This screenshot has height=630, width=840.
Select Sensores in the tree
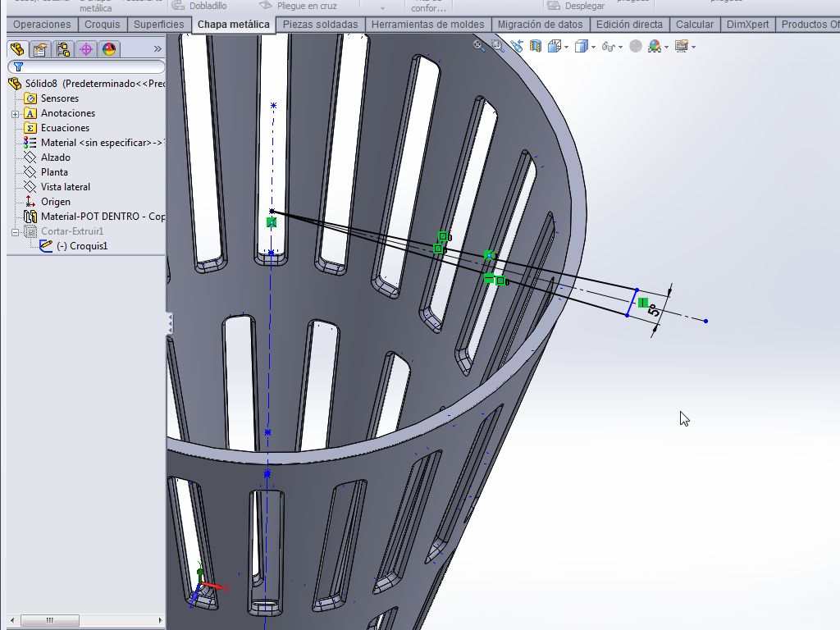click(59, 98)
